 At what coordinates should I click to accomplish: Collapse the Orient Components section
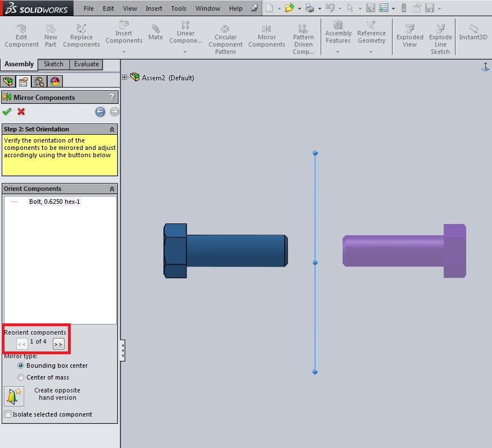click(112, 189)
